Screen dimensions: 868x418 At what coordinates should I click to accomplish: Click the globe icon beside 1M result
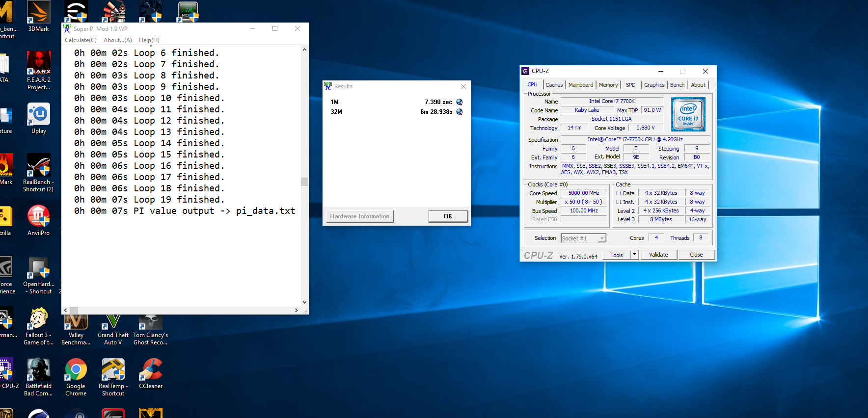pyautogui.click(x=460, y=102)
